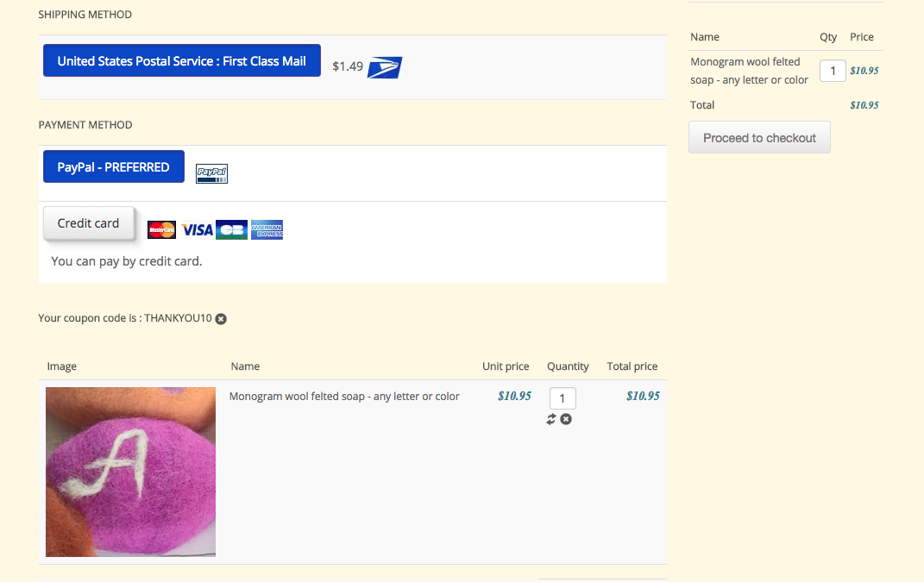
Task: Select USPS First Class Mail shipping
Action: point(182,60)
